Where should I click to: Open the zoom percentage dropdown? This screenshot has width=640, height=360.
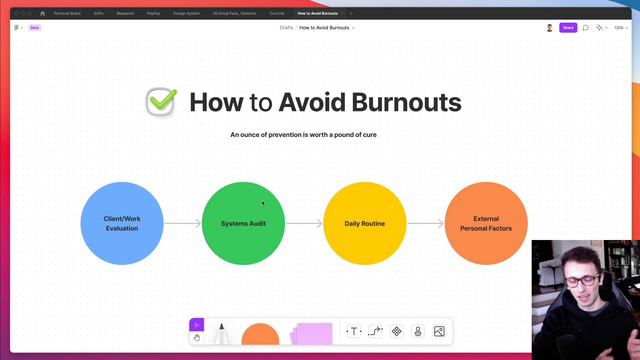point(621,28)
